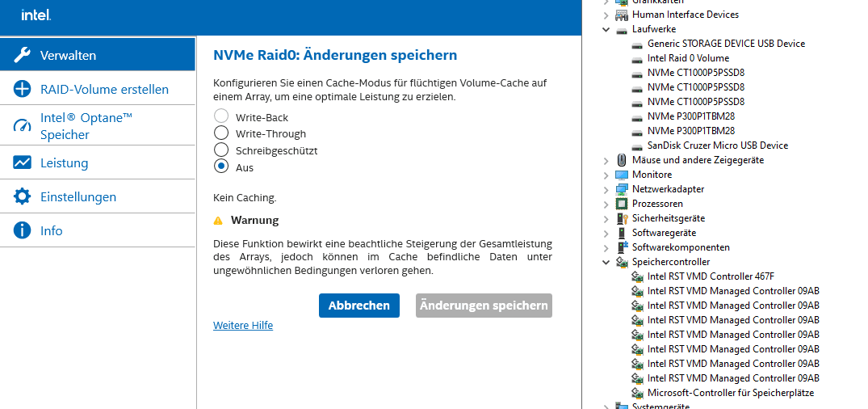This screenshot has height=409, width=868.
Task: Click the mouse icon beside Mäuse und andere Zeigegeräte
Action: click(622, 160)
